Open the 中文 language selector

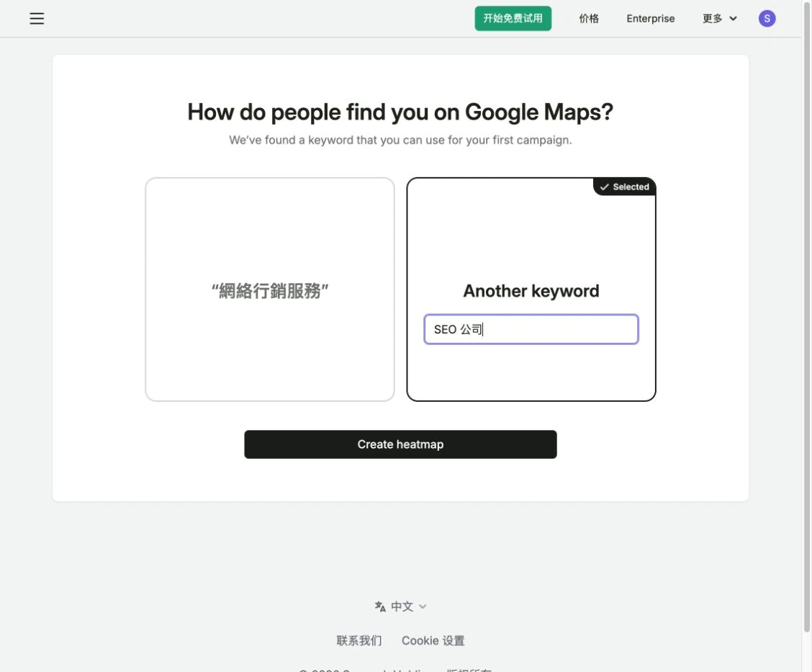400,606
